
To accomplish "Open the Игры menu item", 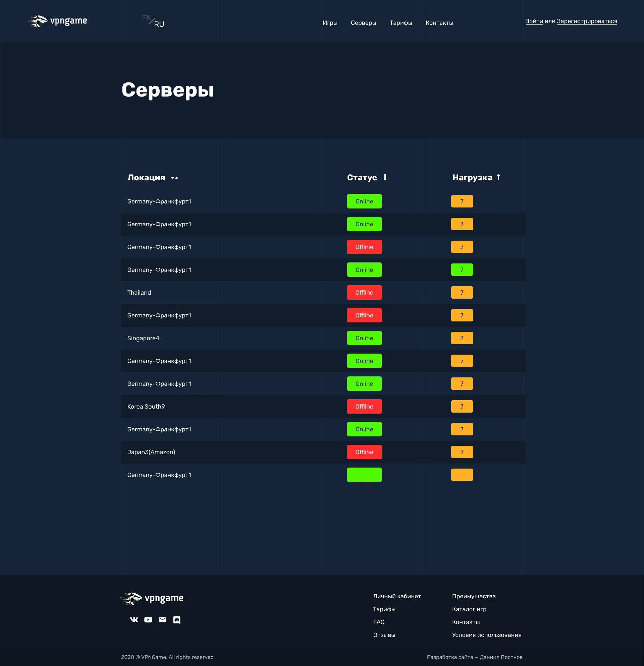I will [330, 23].
